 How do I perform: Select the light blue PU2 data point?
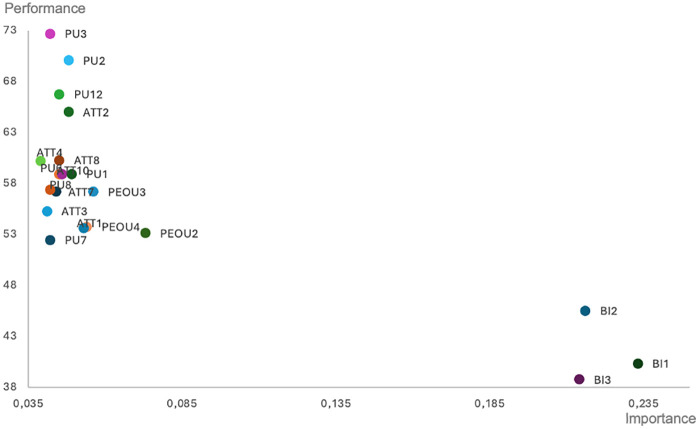69,60
